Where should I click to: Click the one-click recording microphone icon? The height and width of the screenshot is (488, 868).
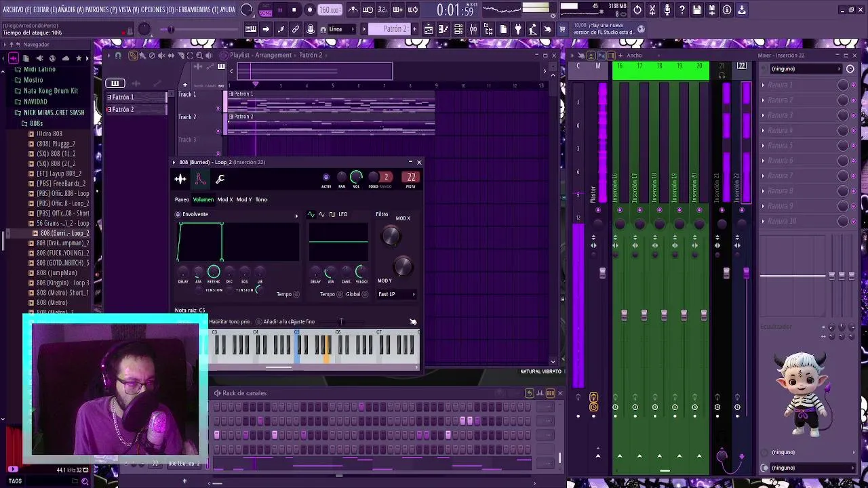(667, 10)
